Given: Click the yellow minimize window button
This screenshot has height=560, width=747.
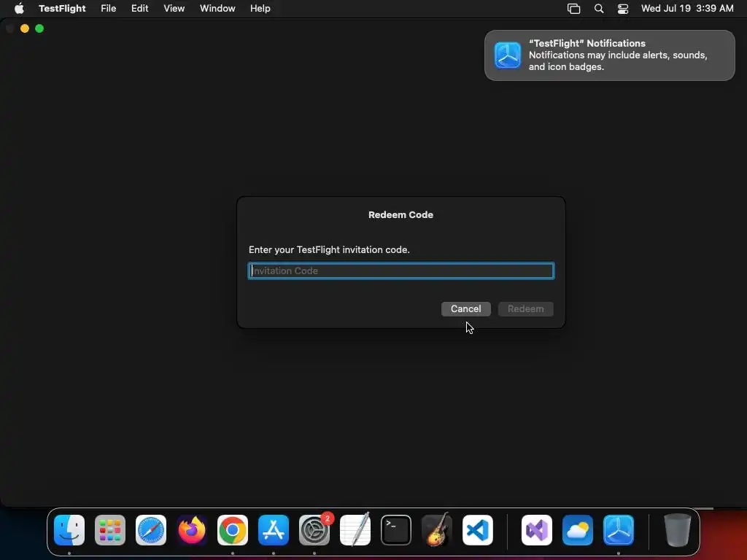Looking at the screenshot, I should tap(25, 28).
